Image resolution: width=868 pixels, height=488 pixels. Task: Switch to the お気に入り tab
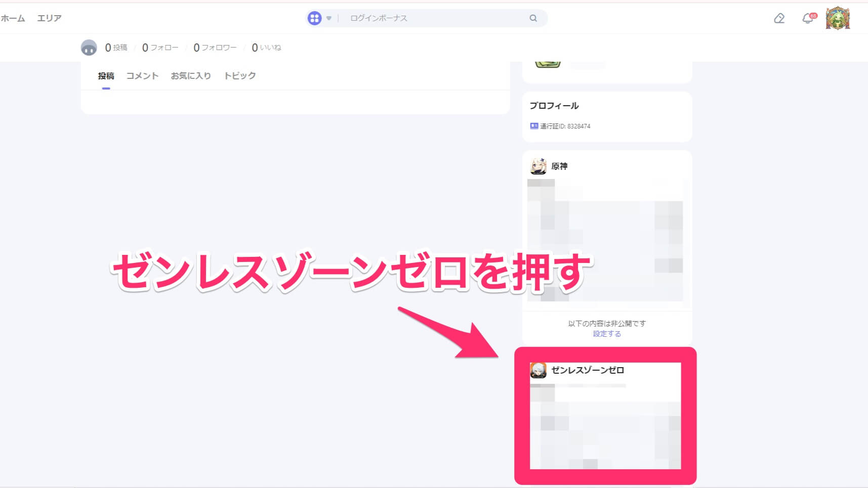(191, 75)
